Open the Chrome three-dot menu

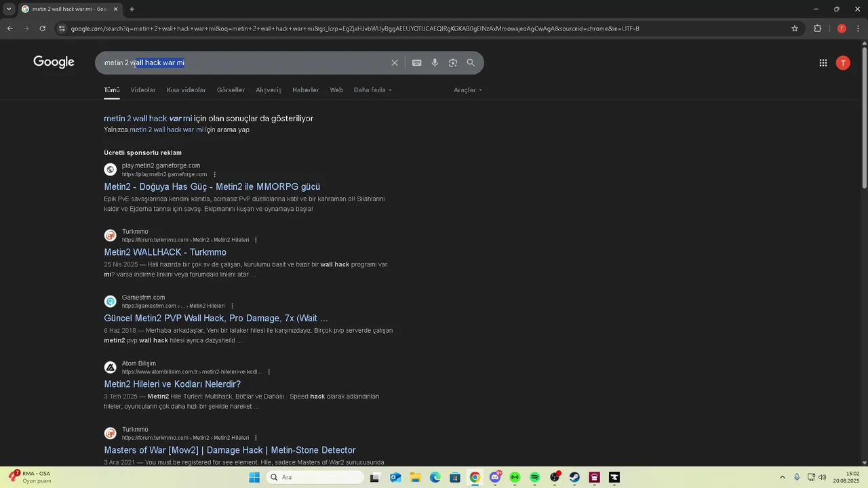(857, 28)
